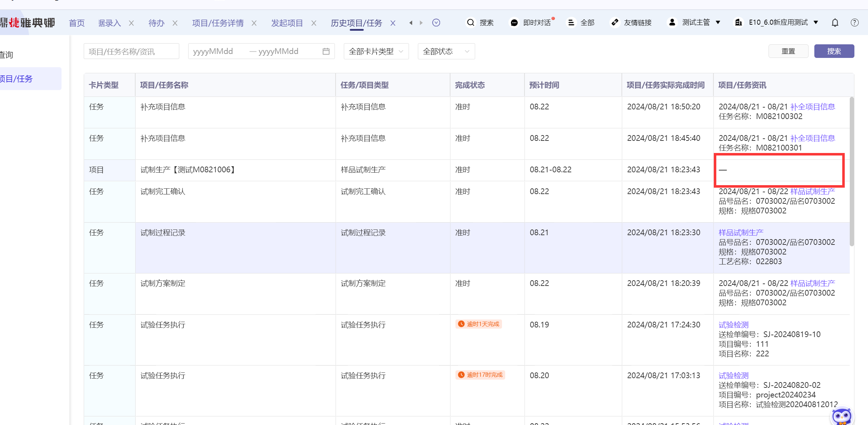Open 补全项目信息 link for M082100302
This screenshot has width=868, height=425.
pyautogui.click(x=813, y=107)
